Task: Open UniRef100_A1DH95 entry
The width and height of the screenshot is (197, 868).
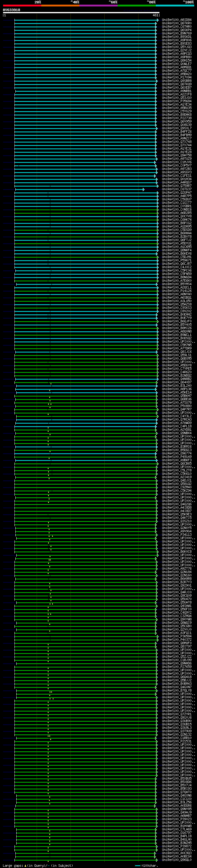Action: pos(177,226)
